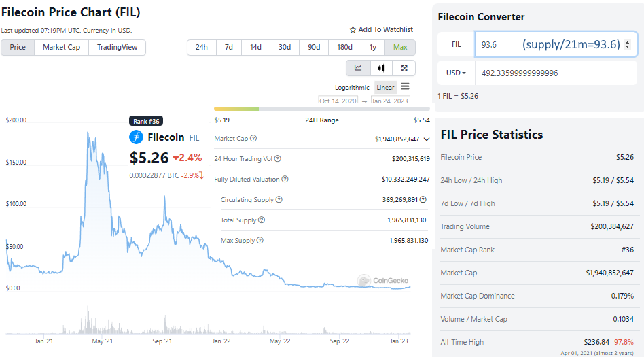This screenshot has width=644, height=357.
Task: Open Market Cap info question icon
Action: coord(253,138)
